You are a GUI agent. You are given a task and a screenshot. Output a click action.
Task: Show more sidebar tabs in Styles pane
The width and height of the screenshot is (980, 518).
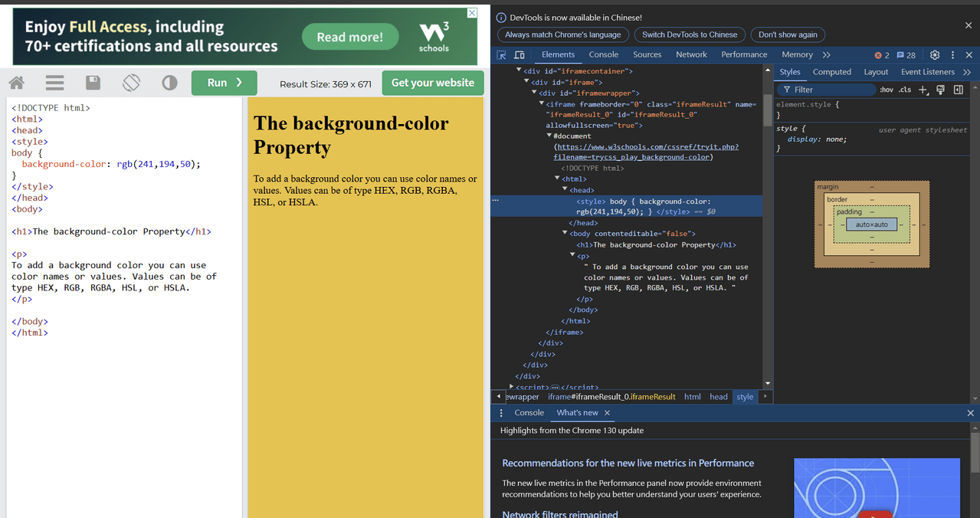point(967,72)
